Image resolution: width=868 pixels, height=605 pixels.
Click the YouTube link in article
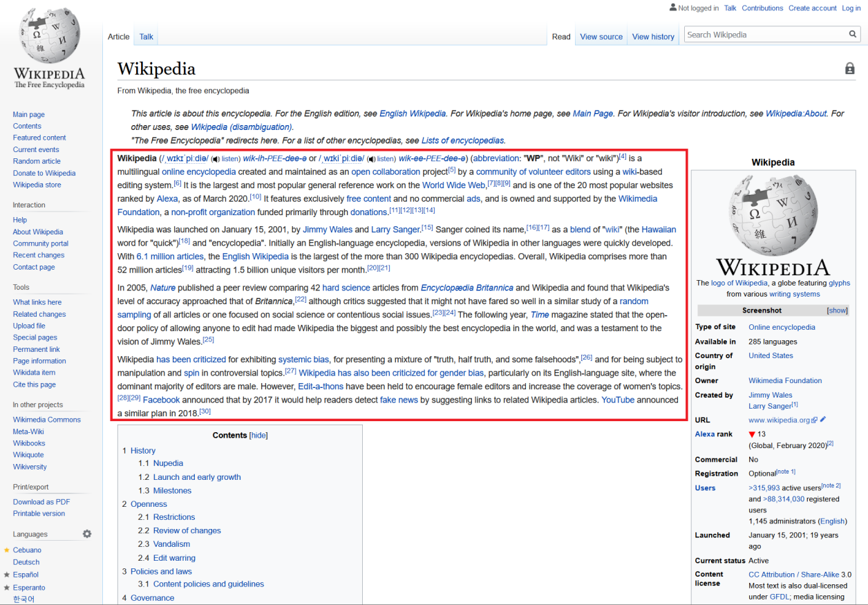(618, 400)
